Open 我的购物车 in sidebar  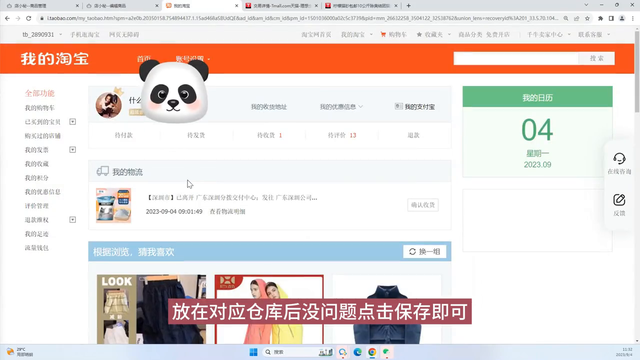pyautogui.click(x=40, y=108)
